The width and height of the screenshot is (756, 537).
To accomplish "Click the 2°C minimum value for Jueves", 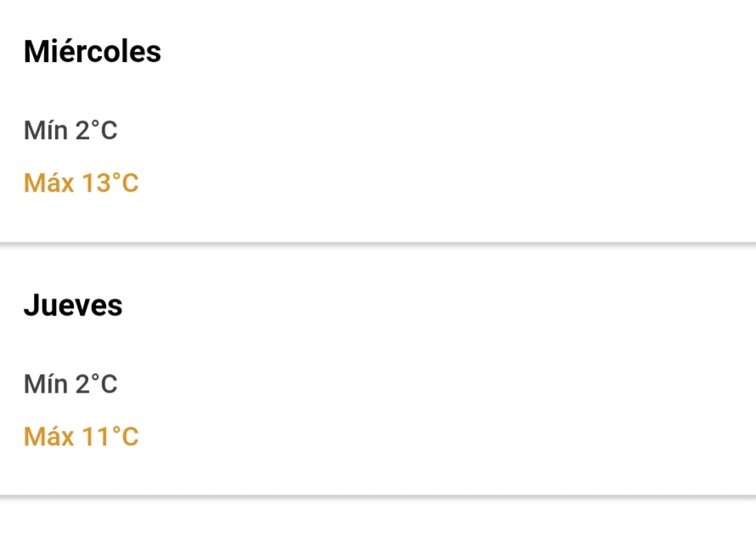I will click(x=96, y=385).
